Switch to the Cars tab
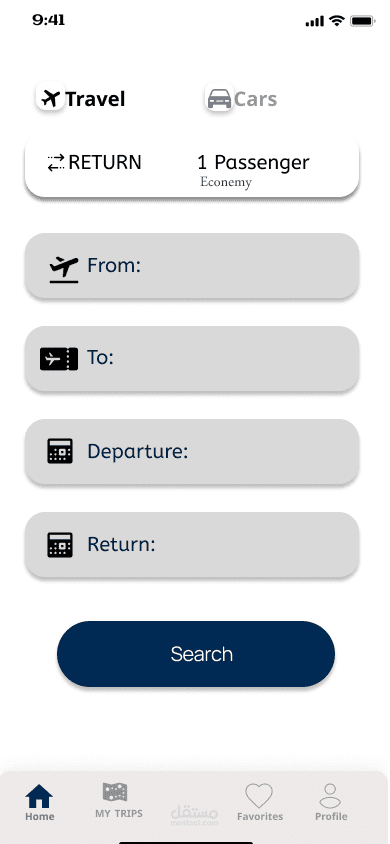Screen dimensions: 390x844 pos(242,99)
